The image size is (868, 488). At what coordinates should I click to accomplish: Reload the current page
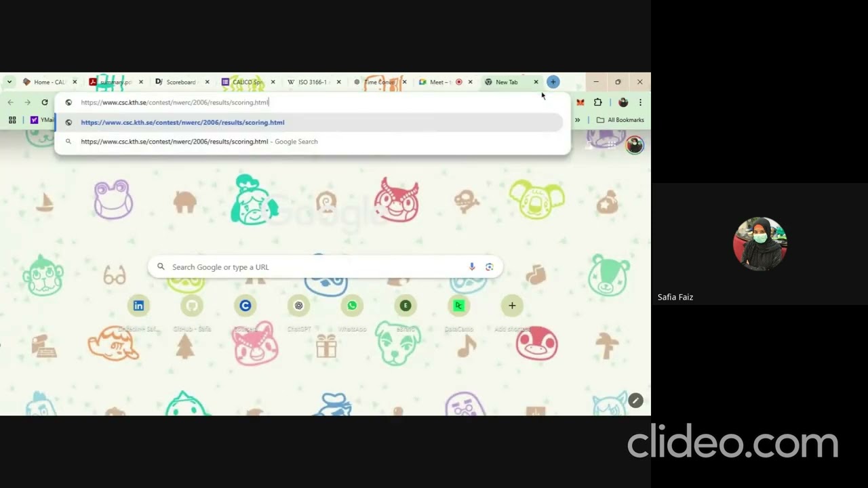pyautogui.click(x=45, y=102)
